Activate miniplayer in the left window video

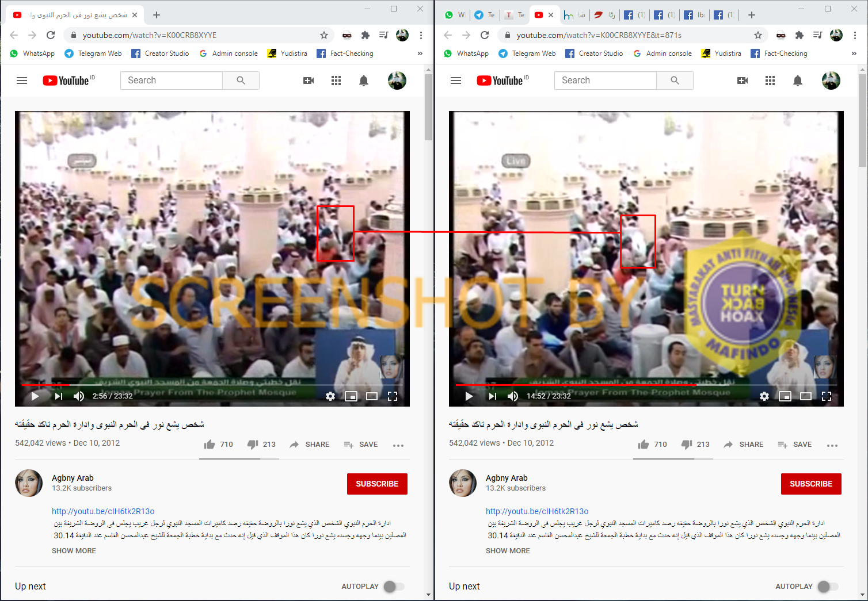click(x=351, y=396)
